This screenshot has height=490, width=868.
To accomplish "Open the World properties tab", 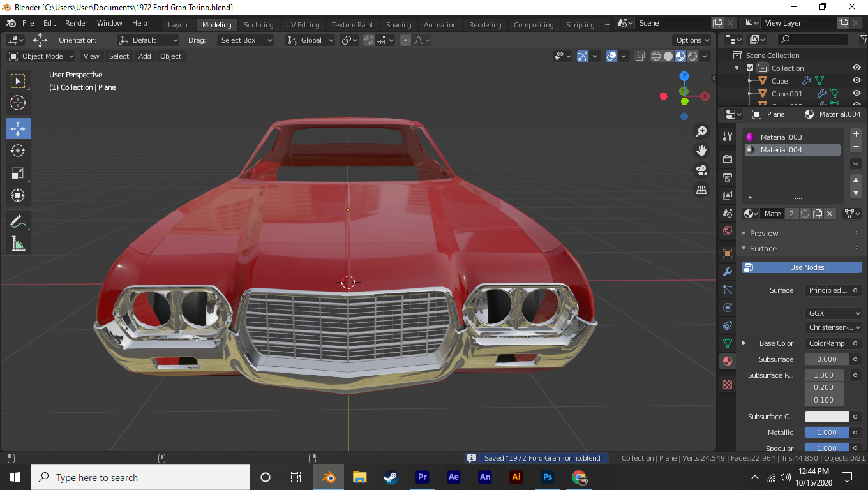I will point(727,230).
